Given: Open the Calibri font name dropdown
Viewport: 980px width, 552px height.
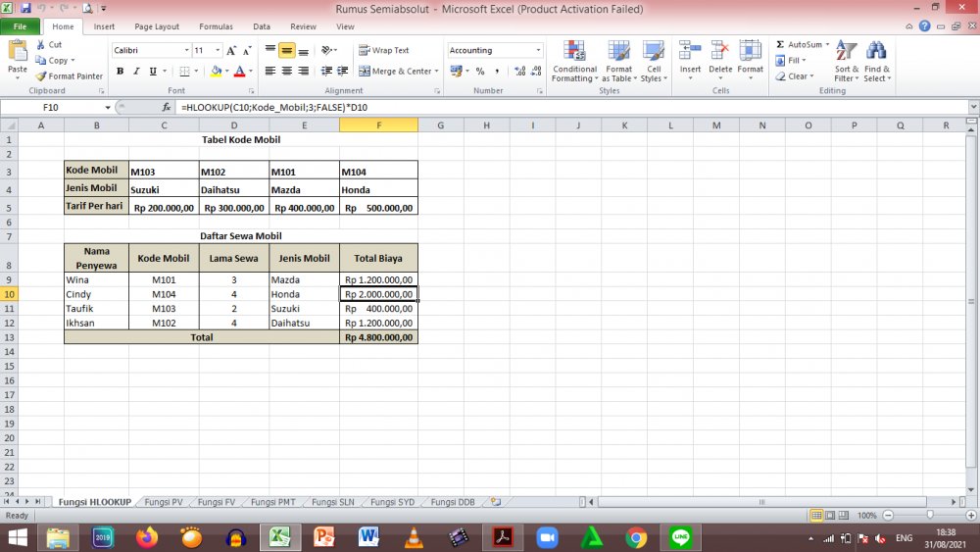Looking at the screenshot, I should coord(186,51).
